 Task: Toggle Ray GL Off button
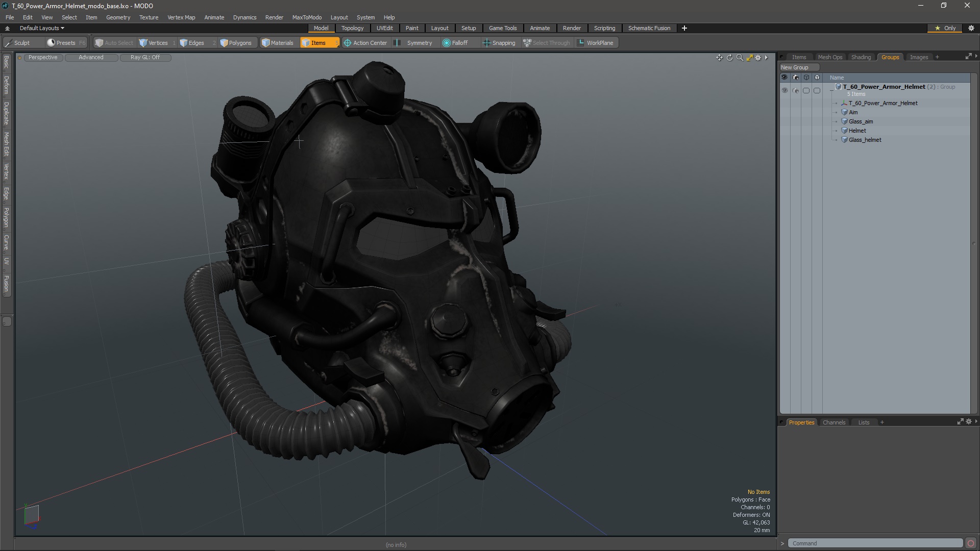coord(145,58)
